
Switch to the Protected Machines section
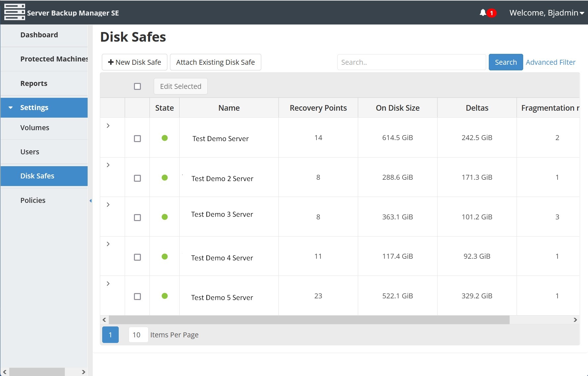point(54,59)
